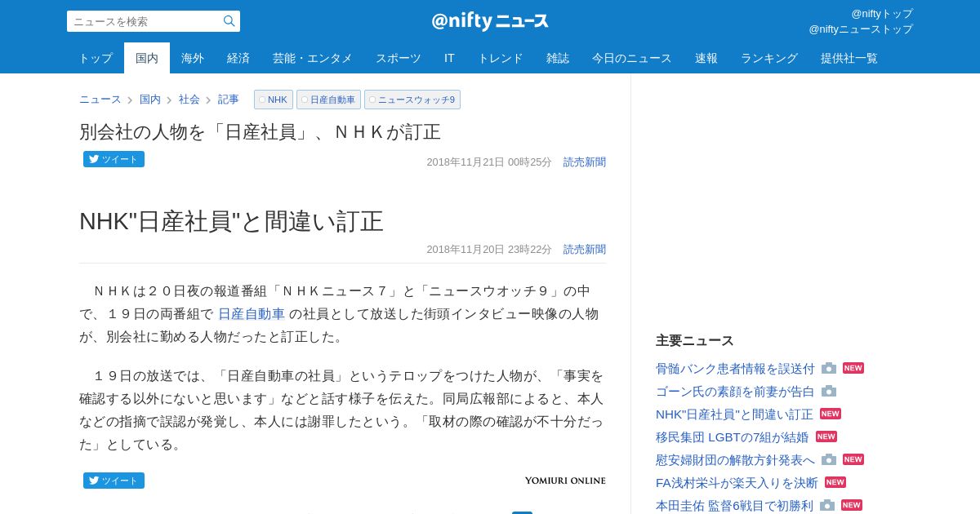Viewport: 980px width, 514px height.
Task: Click the top ツイート share button
Action: coord(114,159)
